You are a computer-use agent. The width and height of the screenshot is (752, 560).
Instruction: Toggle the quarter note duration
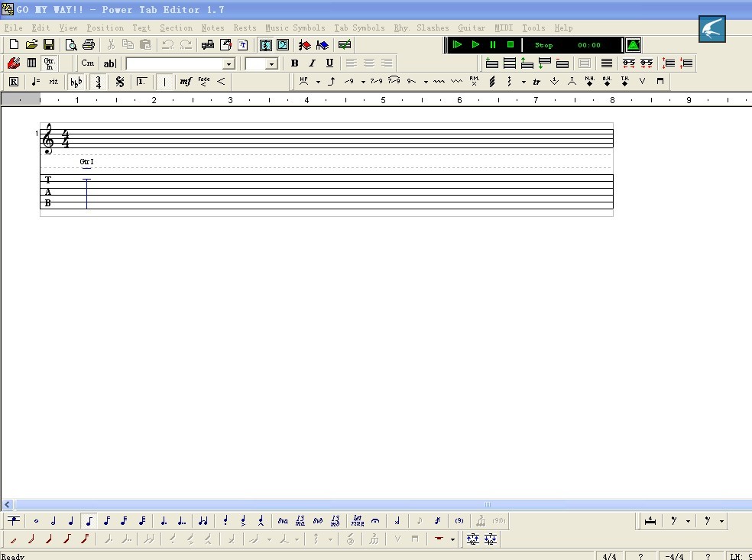[x=71, y=521]
